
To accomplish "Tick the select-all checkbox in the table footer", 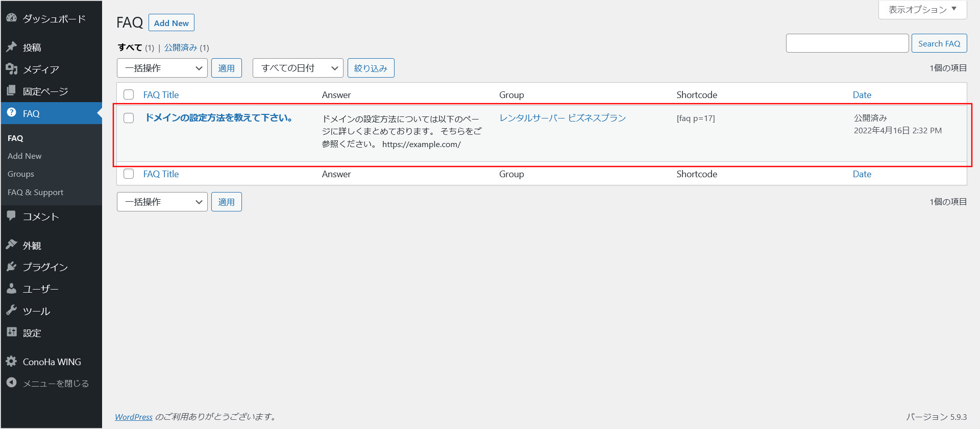I will [129, 174].
